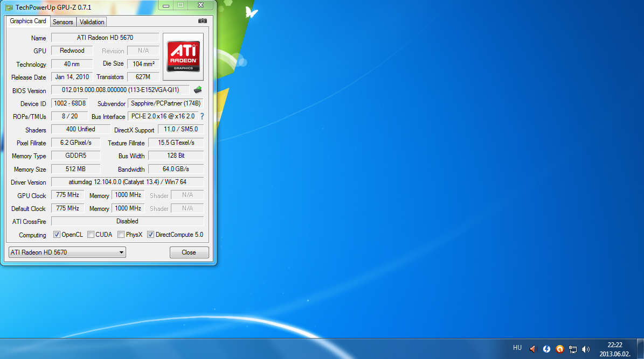Image resolution: width=644 pixels, height=359 pixels.
Task: Click the Default Clock value 775 MHz
Action: [68, 208]
